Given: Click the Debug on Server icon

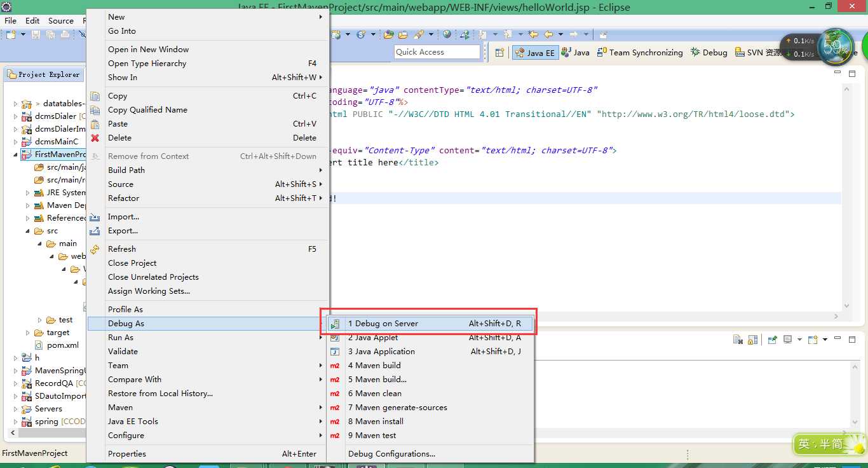Looking at the screenshot, I should [x=335, y=324].
